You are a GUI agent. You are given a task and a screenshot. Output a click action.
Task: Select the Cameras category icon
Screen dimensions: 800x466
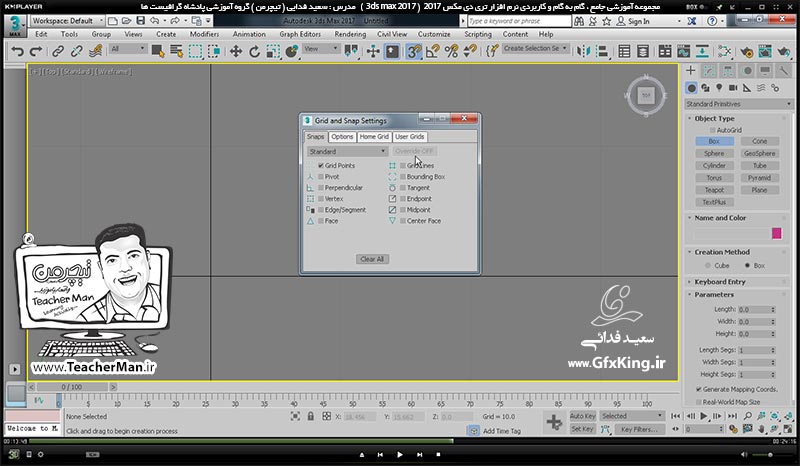733,88
